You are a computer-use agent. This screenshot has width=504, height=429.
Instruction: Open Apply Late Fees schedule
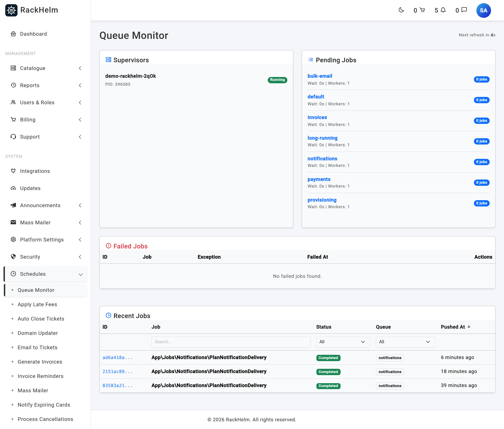click(37, 304)
